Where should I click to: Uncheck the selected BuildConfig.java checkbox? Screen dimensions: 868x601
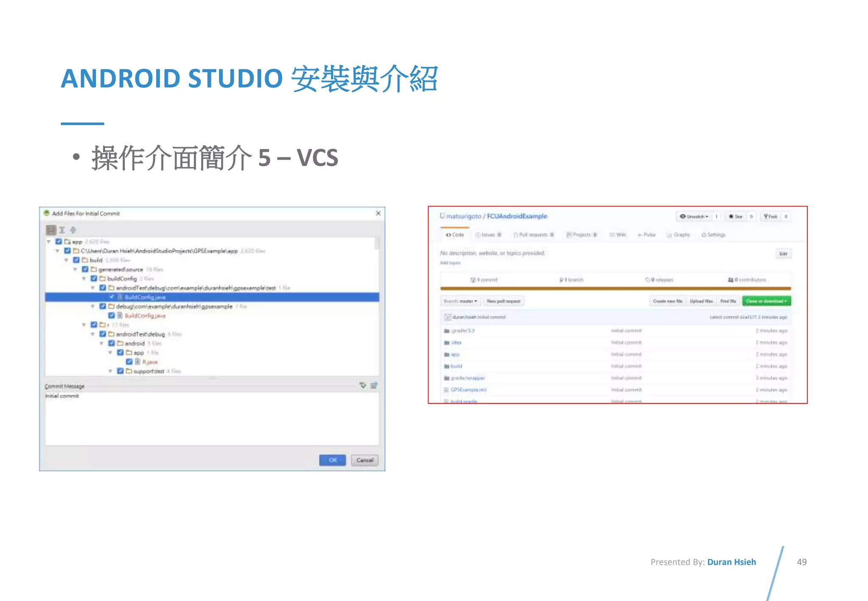point(112,297)
